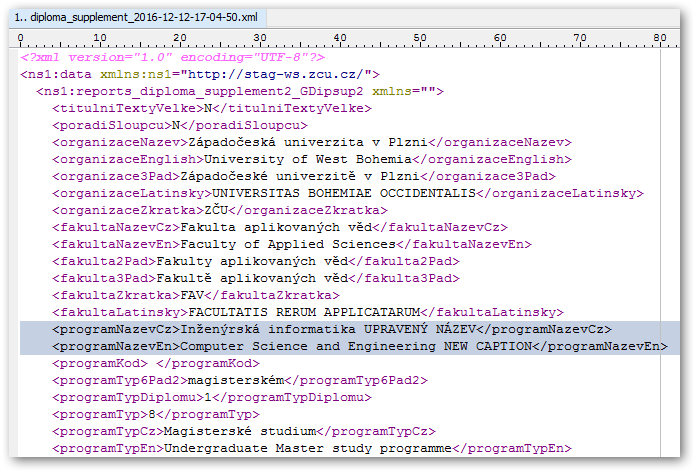694x471 pixels.
Task: Click the ns1:data xmlns line
Action: click(x=200, y=74)
